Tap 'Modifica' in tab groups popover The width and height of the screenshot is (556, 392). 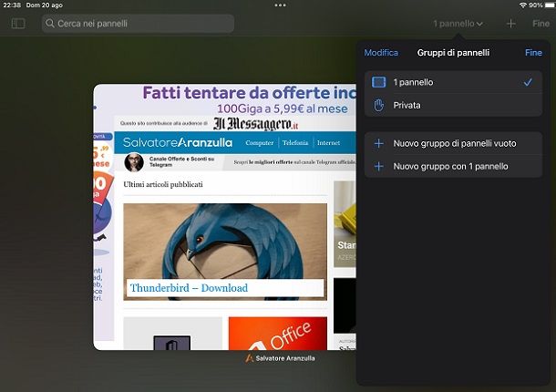click(381, 53)
